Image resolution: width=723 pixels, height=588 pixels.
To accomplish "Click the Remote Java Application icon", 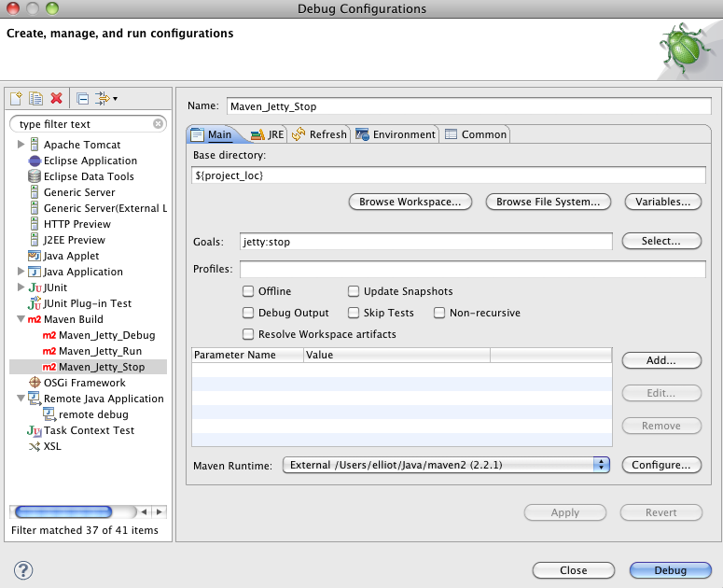I will point(35,398).
